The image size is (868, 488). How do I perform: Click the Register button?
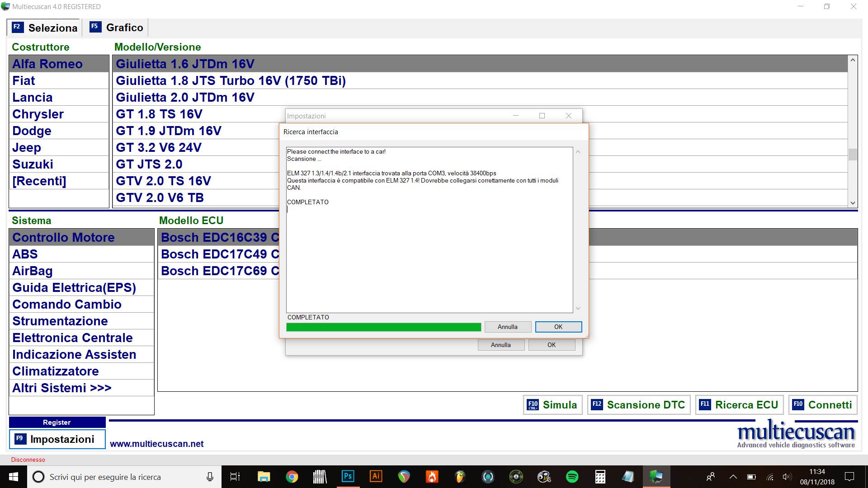click(57, 422)
